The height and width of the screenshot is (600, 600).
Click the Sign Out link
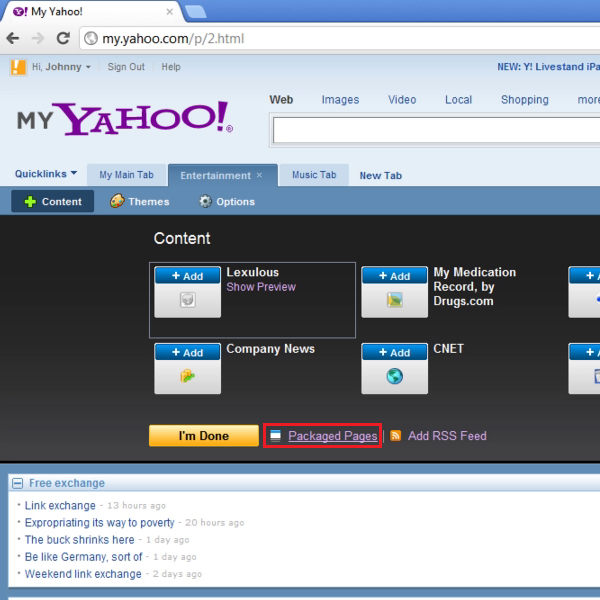[126, 67]
